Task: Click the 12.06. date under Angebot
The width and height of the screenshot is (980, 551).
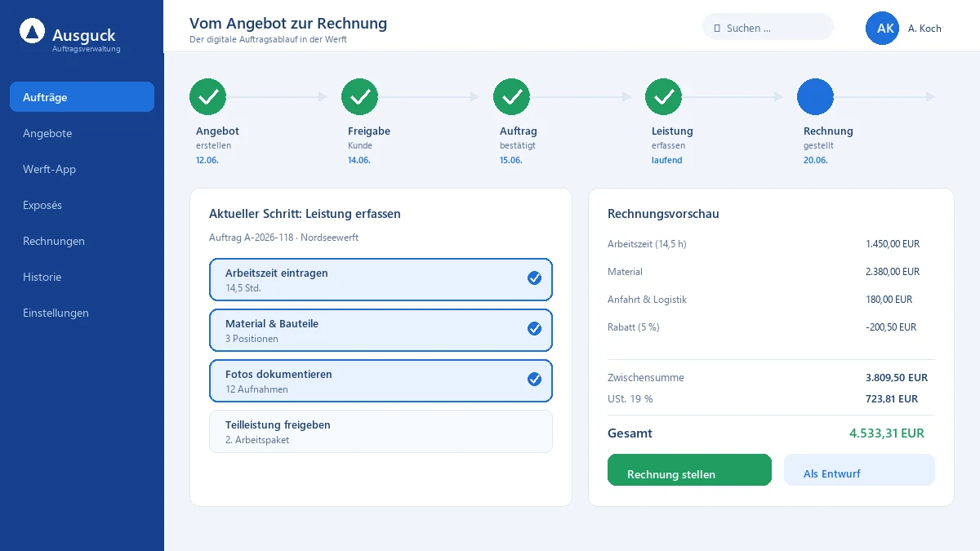Action: click(207, 160)
